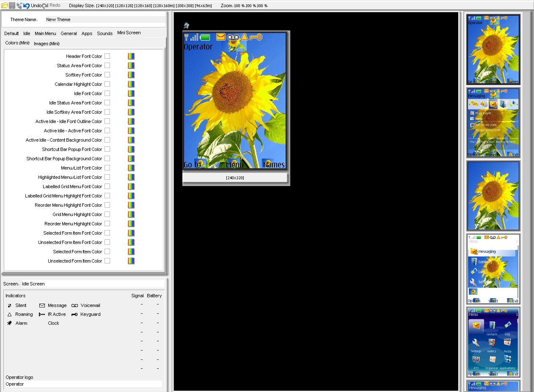Click the Operator logo text field
534x392 pixels.
pyautogui.click(x=83, y=384)
